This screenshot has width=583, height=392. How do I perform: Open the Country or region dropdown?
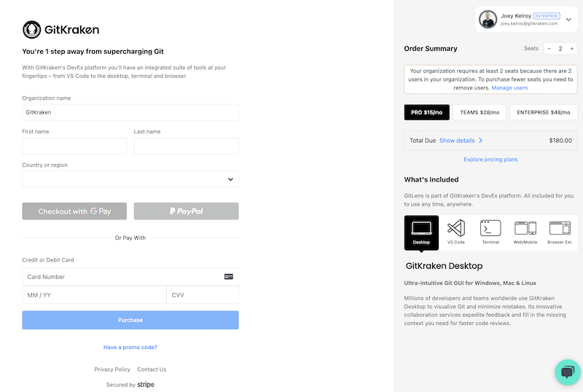click(130, 179)
